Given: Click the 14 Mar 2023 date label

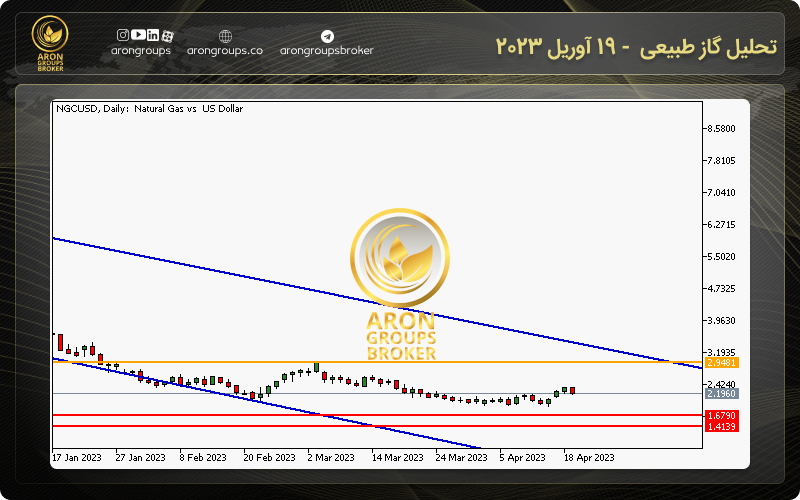Looking at the screenshot, I should (397, 458).
